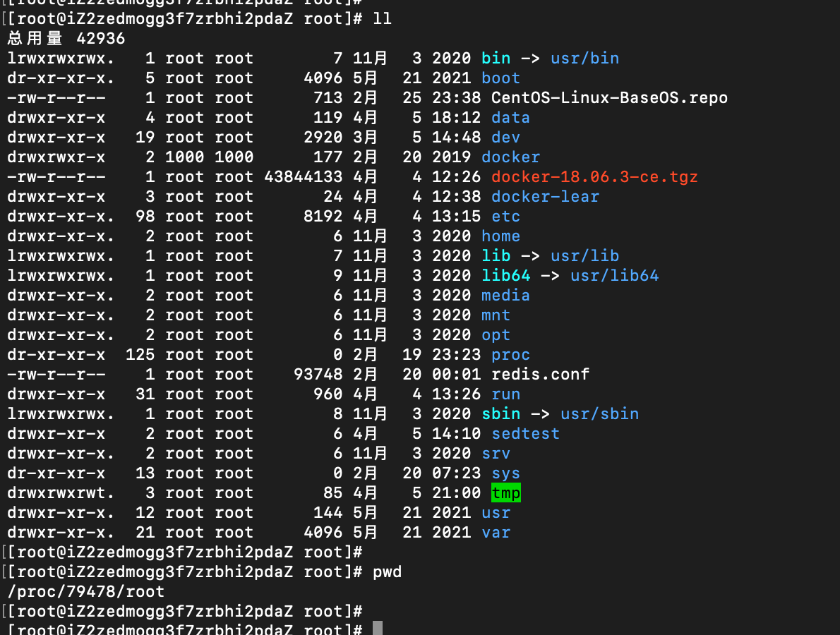Image resolution: width=840 pixels, height=635 pixels.
Task: Click the redis.conf file entry
Action: (x=540, y=374)
